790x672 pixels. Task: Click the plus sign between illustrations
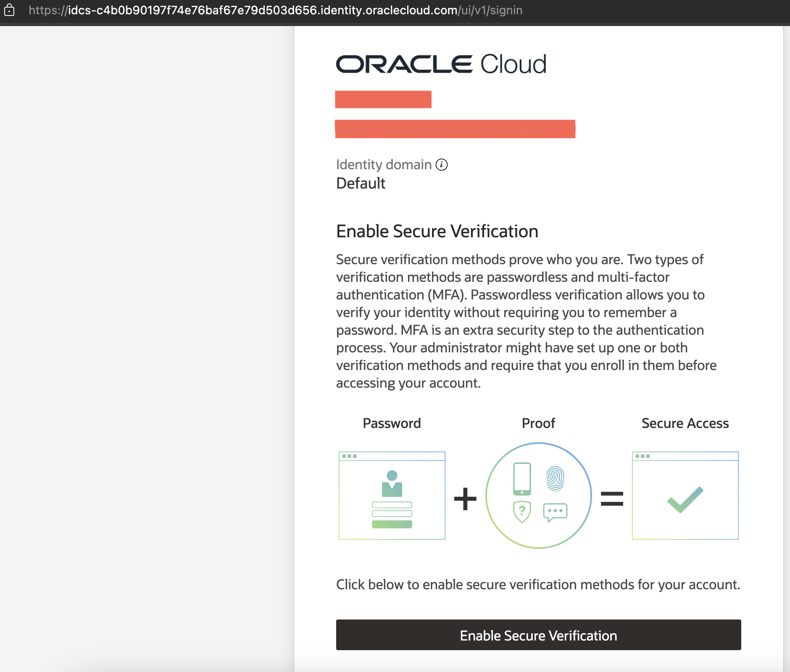tap(465, 499)
